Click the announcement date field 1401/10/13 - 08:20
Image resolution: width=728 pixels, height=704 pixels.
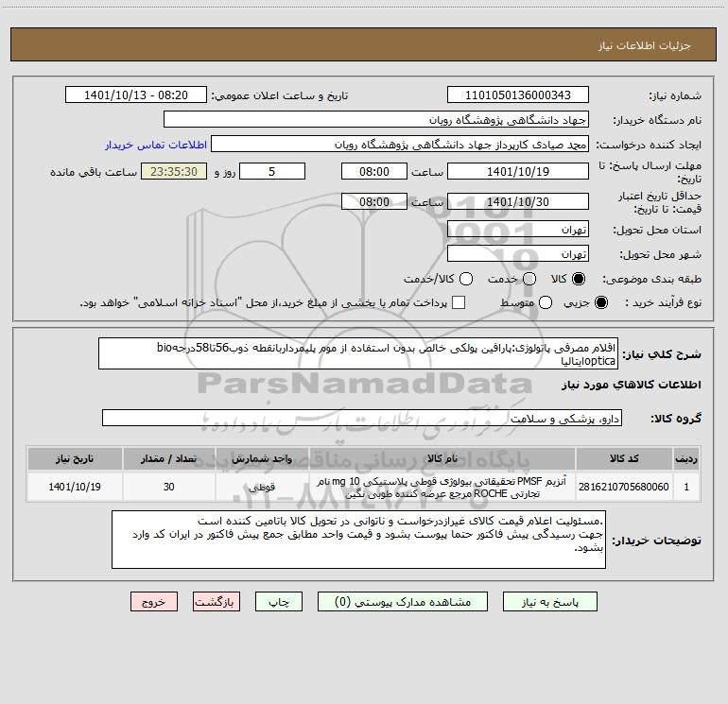click(136, 95)
